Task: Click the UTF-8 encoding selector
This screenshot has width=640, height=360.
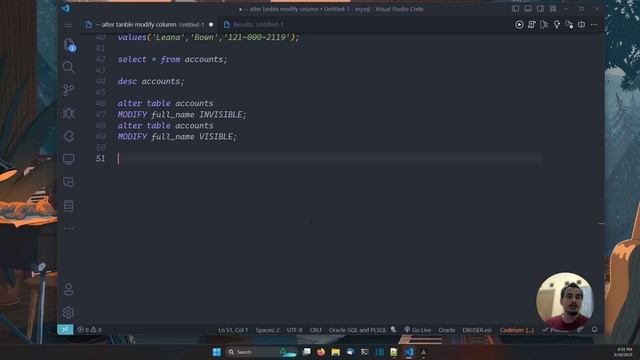Action: (x=294, y=330)
